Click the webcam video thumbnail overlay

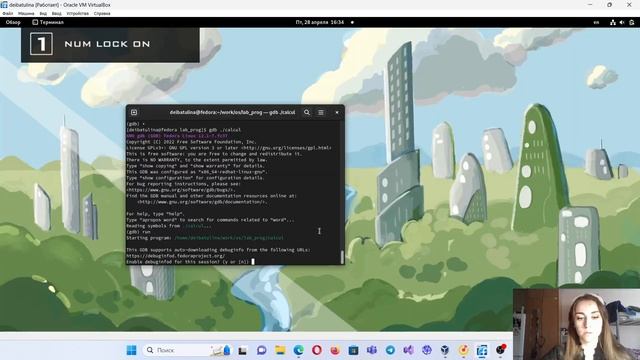(x=576, y=324)
